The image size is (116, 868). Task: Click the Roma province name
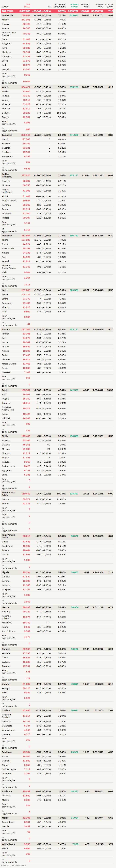[x=5, y=295]
